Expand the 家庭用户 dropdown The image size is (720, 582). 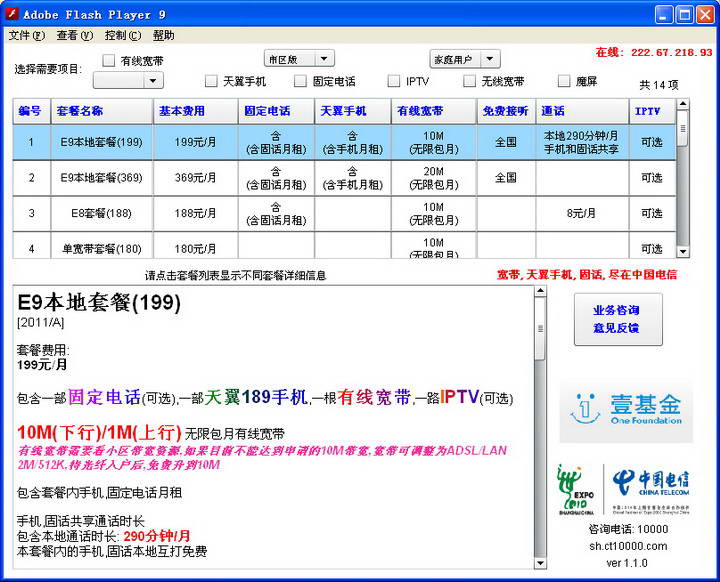pyautogui.click(x=465, y=59)
